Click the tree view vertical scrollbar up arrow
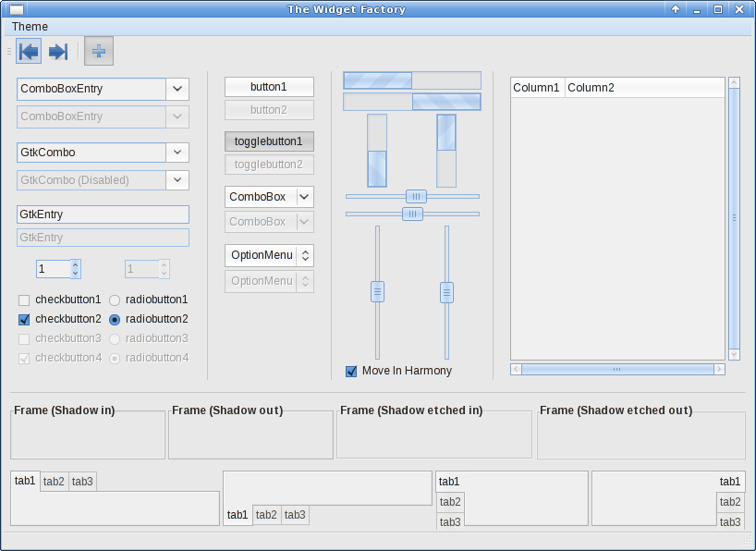Viewport: 756px width, 551px height. 734,83
